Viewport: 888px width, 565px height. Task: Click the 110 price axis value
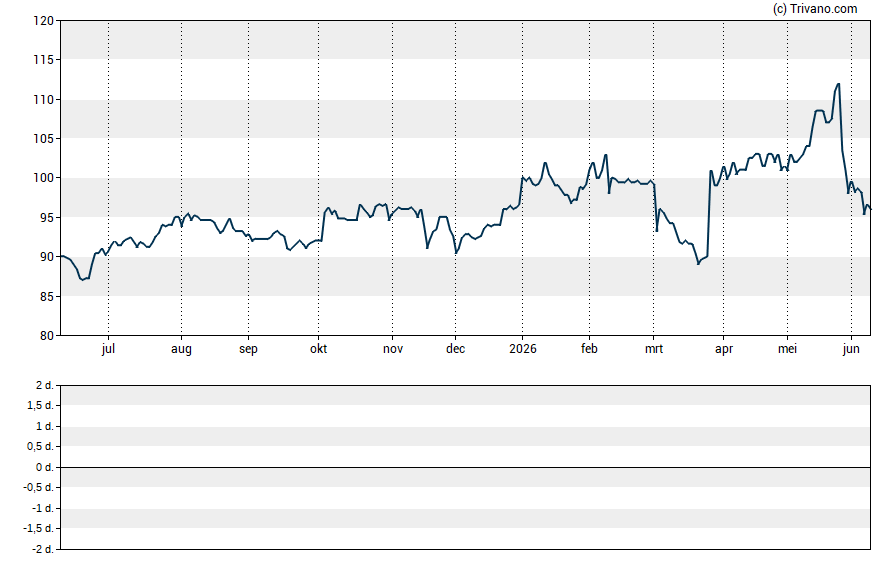point(44,100)
